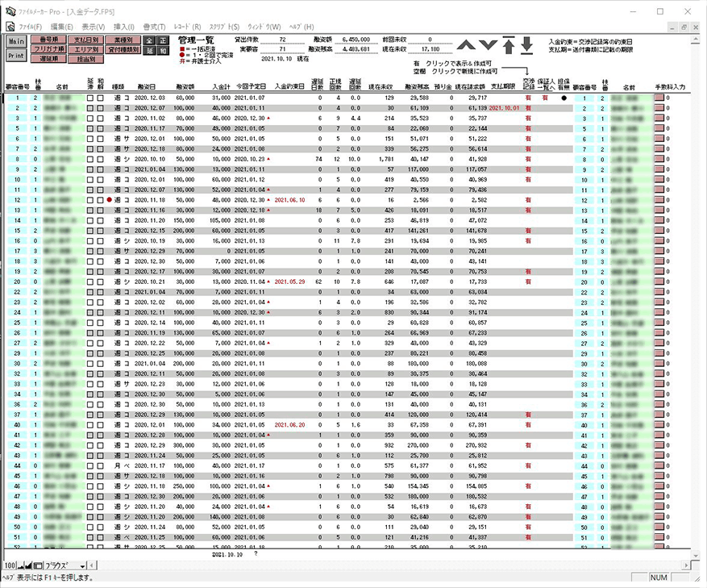This screenshot has width=707, height=588.
Task: Click the scroll down chevron arrow icon
Action: pos(488,45)
